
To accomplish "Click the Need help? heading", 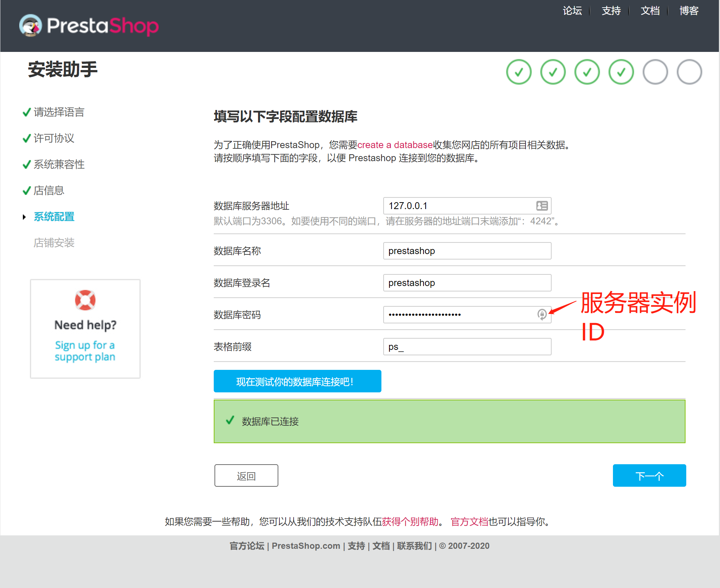I will [85, 325].
